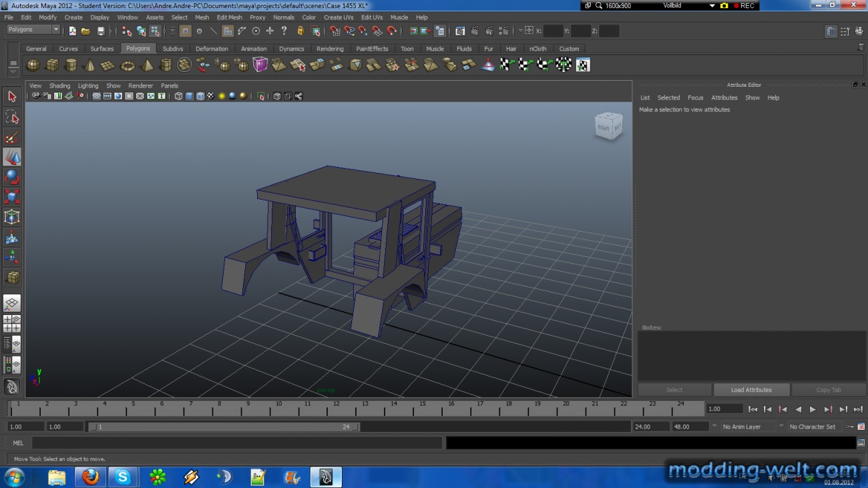Toggle Attribute Editor panel button at top right
The height and width of the screenshot is (488, 868).
(831, 31)
